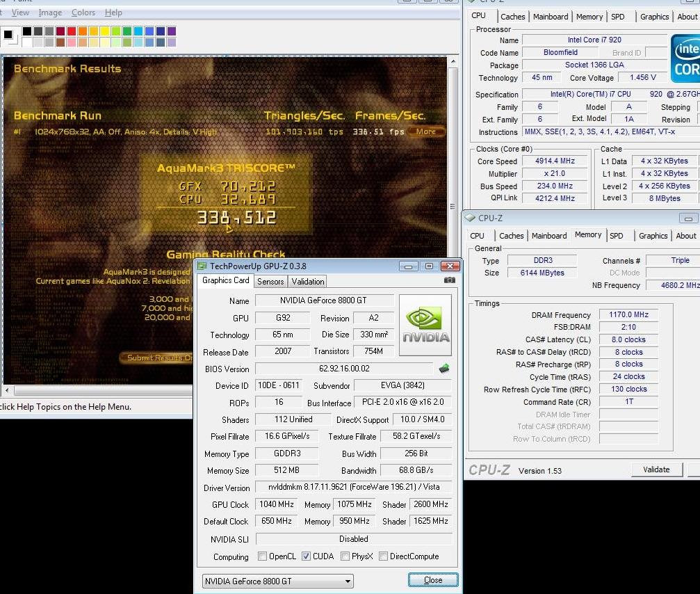
Task: Open the Colors menu in Paint
Action: (83, 13)
